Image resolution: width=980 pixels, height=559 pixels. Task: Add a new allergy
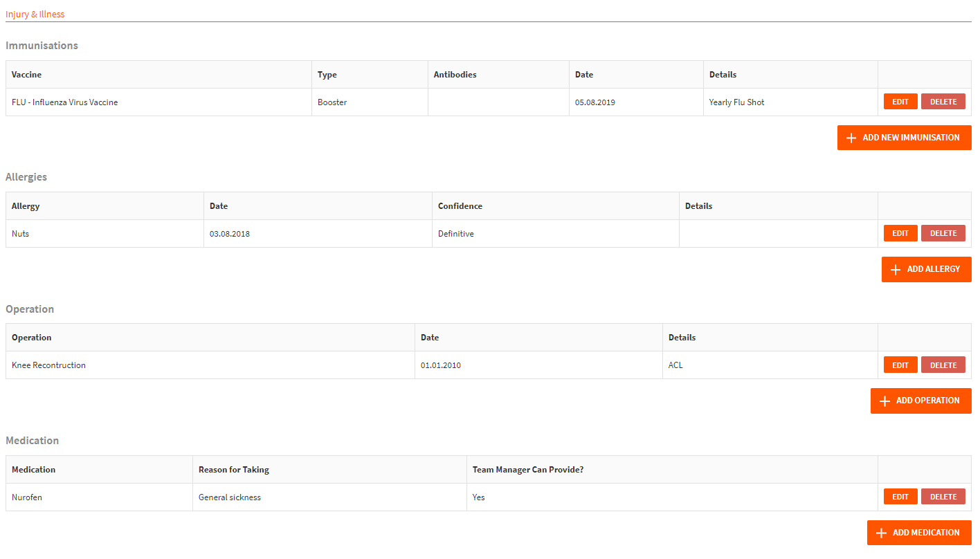927,269
